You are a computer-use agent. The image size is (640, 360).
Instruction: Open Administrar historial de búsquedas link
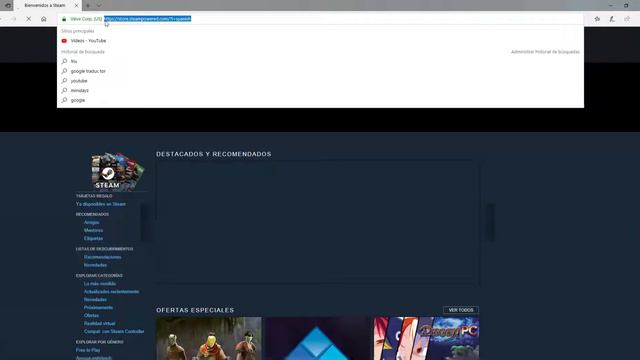[545, 52]
